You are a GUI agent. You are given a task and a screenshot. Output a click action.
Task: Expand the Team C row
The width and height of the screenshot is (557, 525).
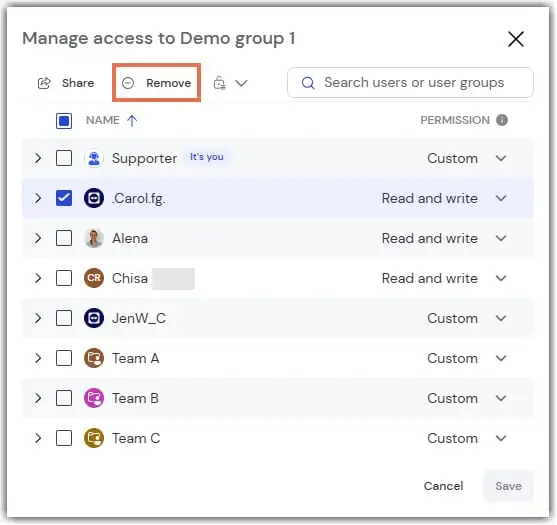pyautogui.click(x=38, y=438)
